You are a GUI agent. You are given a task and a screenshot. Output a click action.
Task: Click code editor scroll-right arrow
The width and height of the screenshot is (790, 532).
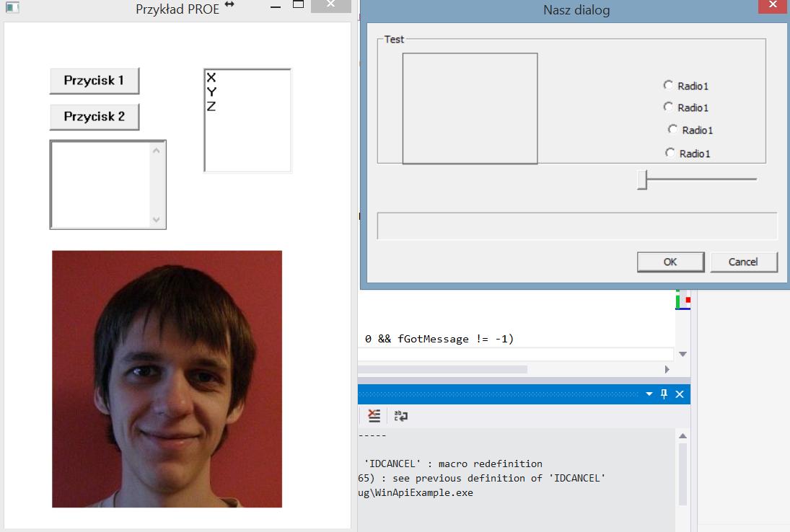point(667,369)
